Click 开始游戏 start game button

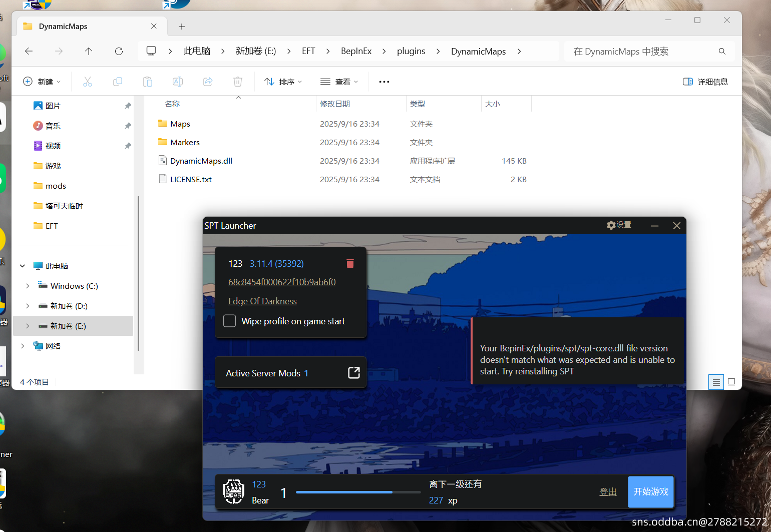click(651, 491)
